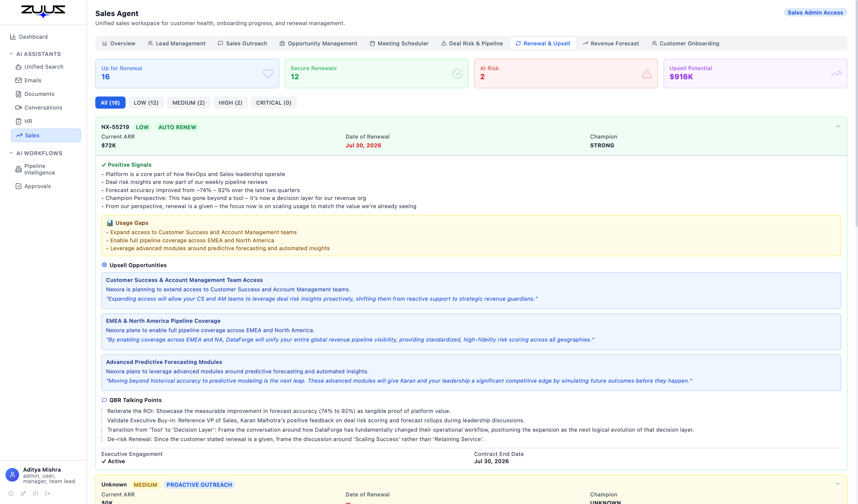Click the people icon on Customer Onboarding tab
The image size is (858, 504).
[654, 43]
